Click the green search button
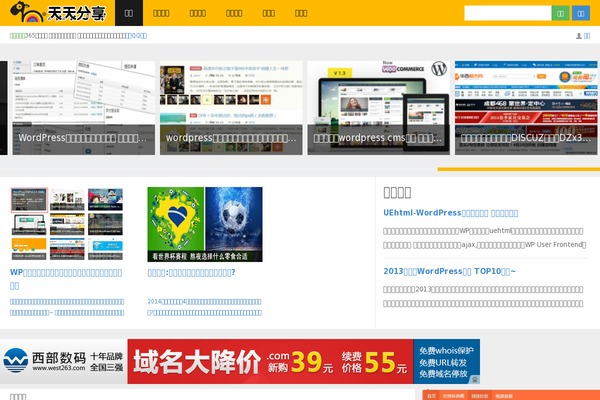The width and height of the screenshot is (600, 400). 561,13
